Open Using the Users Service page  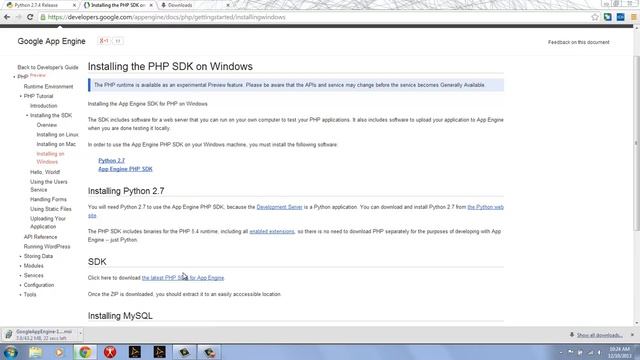tap(49, 186)
